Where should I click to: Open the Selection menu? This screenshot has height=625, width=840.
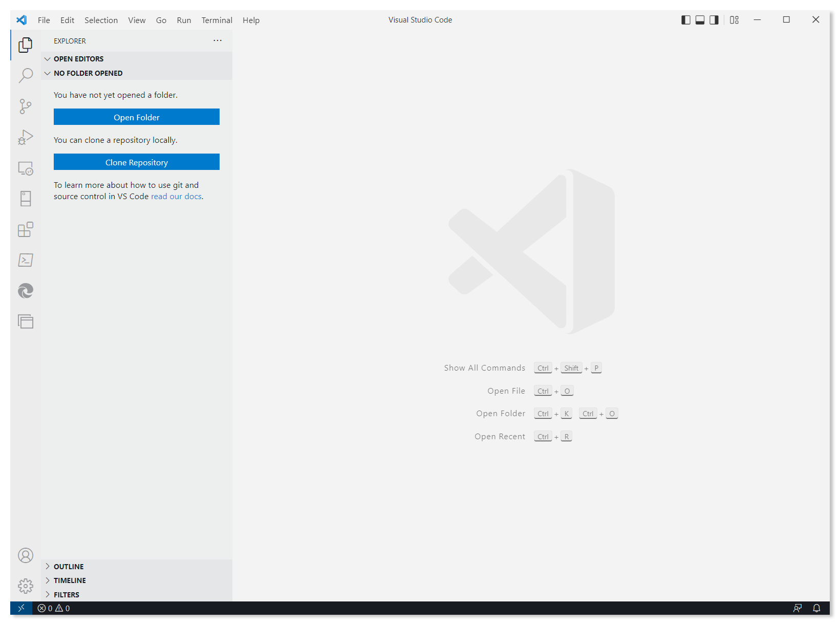pyautogui.click(x=101, y=20)
